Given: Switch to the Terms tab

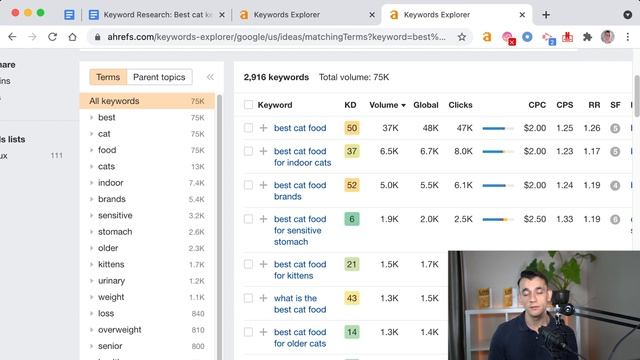Looking at the screenshot, I should coord(108,77).
